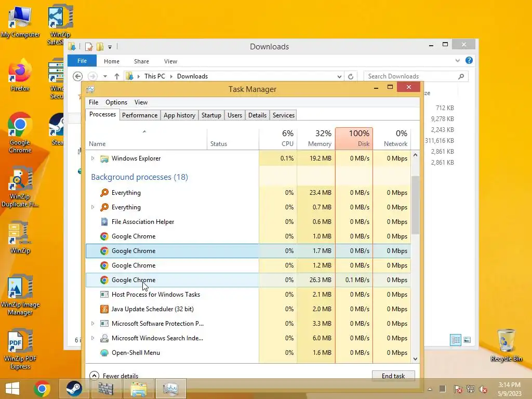The image size is (532, 399).
Task: Switch to Users tab
Action: tap(235, 115)
